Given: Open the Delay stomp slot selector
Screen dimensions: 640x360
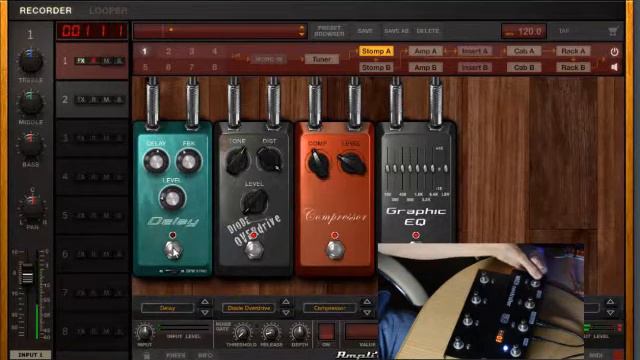Looking at the screenshot, I should click(x=168, y=308).
